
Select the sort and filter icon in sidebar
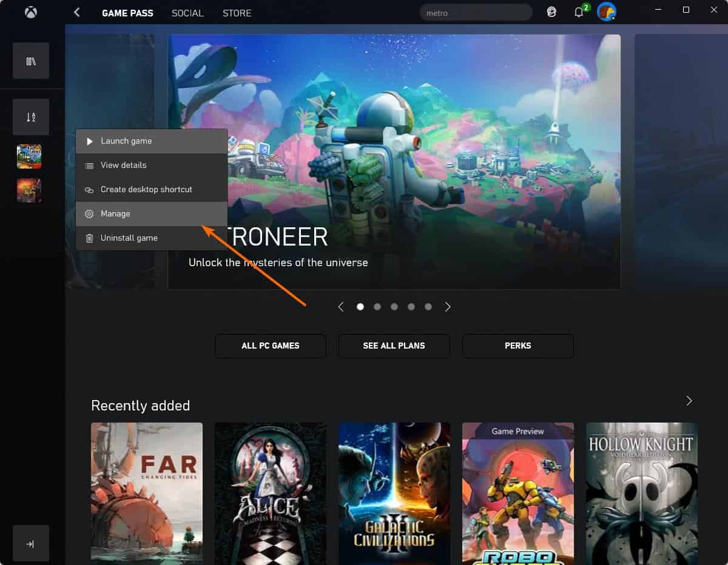tap(30, 116)
